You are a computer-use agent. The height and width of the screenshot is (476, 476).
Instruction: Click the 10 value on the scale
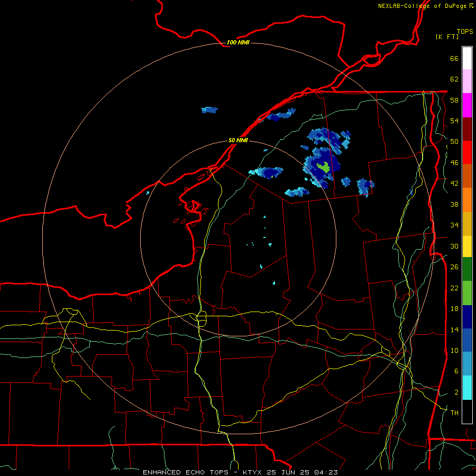454,351
